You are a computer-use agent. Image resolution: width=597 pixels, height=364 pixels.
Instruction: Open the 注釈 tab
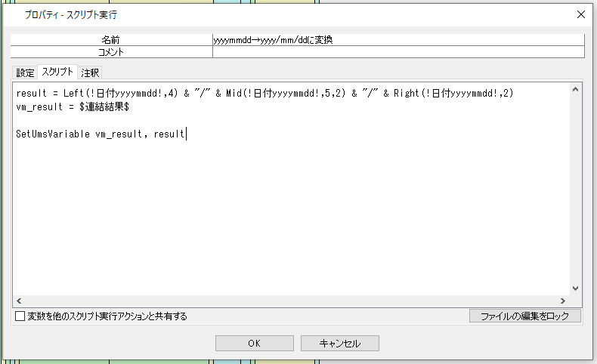[x=91, y=72]
